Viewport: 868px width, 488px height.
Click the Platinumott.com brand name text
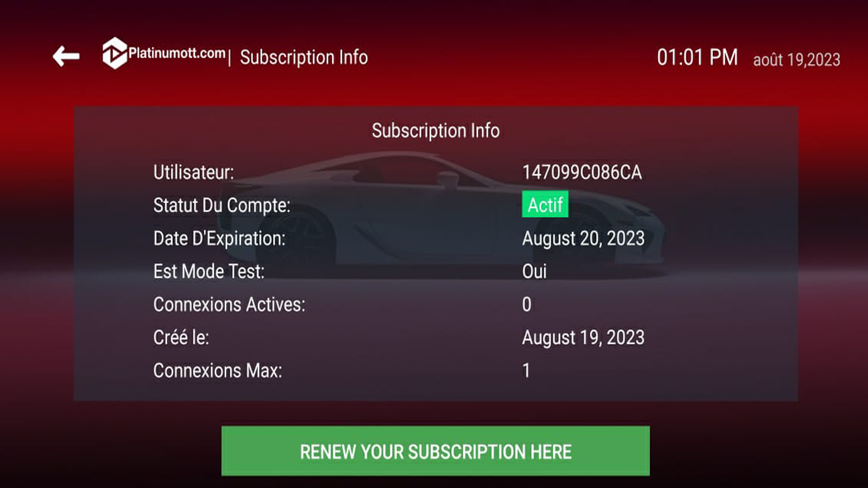click(x=177, y=53)
